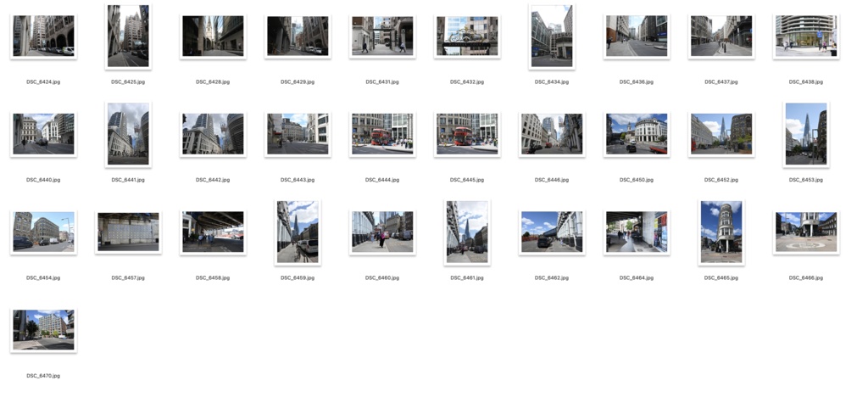This screenshot has height=403, width=868.
Task: Select thumbnail of DSC_6443.jpg
Action: click(298, 134)
